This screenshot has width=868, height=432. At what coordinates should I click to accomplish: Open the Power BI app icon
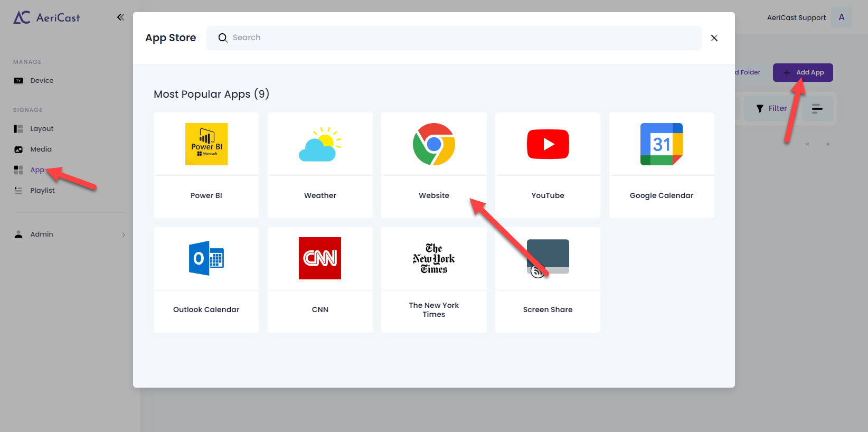click(206, 144)
